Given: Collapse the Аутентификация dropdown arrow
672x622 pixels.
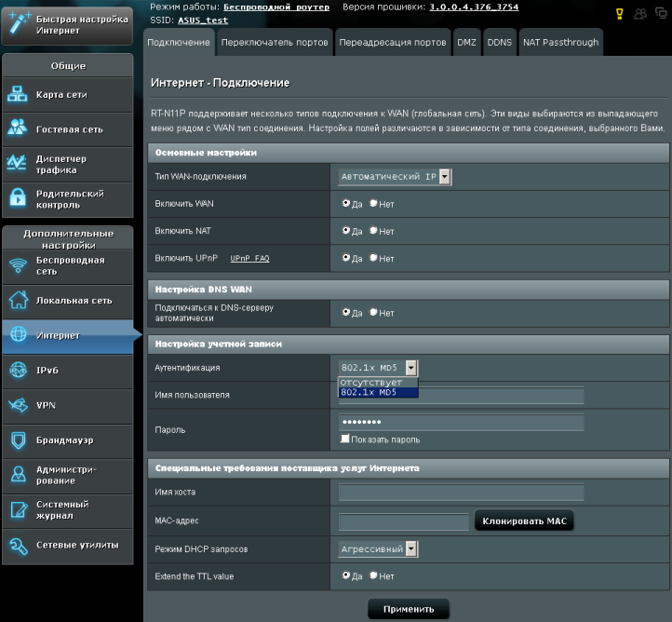Looking at the screenshot, I should pos(411,368).
